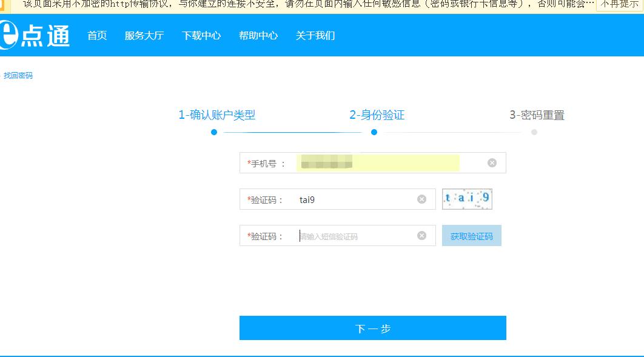The height and width of the screenshot is (357, 644).
Task: Click the progress dot under 1-确认账户类型
Action: click(213, 132)
